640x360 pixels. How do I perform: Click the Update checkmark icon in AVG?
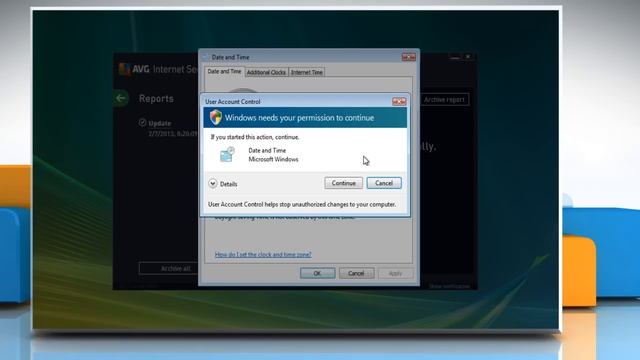142,122
